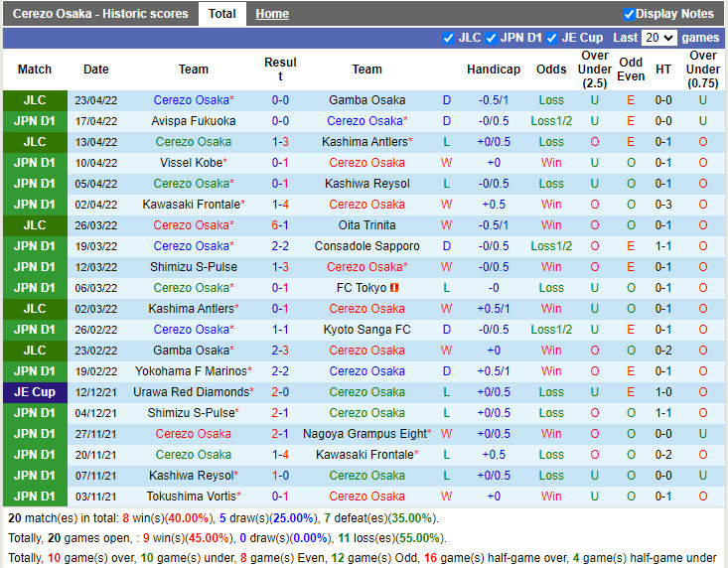Uncheck the JPN D1 competition filter
The width and height of the screenshot is (728, 568).
(x=491, y=38)
